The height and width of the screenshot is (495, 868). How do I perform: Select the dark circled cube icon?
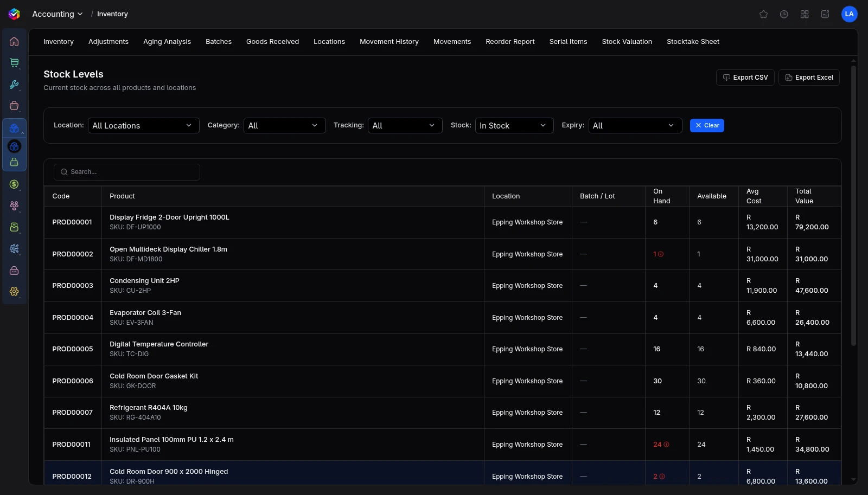point(14,146)
